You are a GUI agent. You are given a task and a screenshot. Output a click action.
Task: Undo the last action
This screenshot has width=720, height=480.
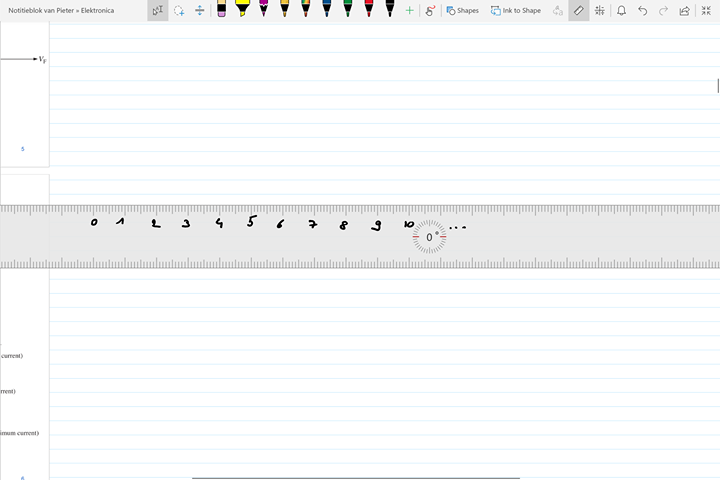(x=642, y=10)
